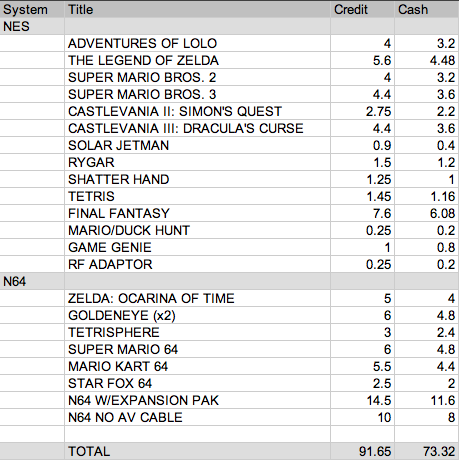Select the ADVENTURES OF LOLO title cell
The width and height of the screenshot is (459, 460).
click(197, 43)
